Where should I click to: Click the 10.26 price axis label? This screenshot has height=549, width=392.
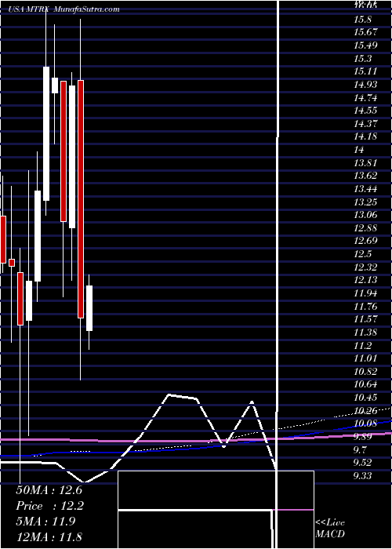(x=365, y=410)
